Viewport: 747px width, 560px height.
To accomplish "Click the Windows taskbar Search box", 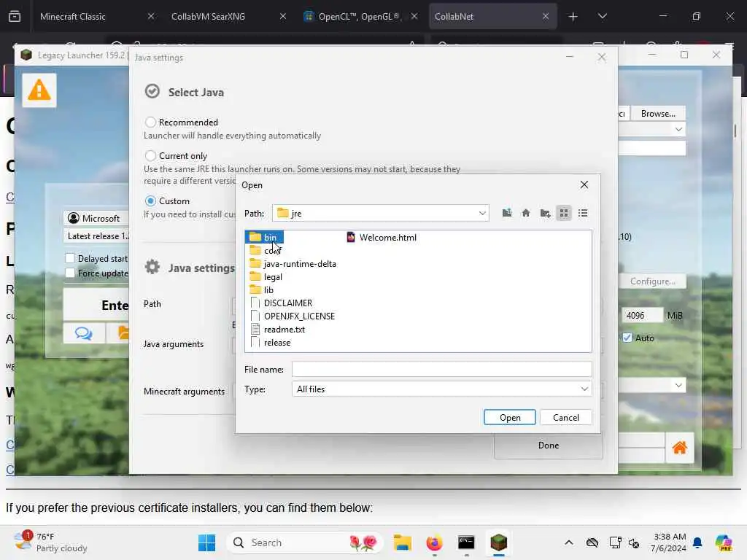I will [305, 542].
